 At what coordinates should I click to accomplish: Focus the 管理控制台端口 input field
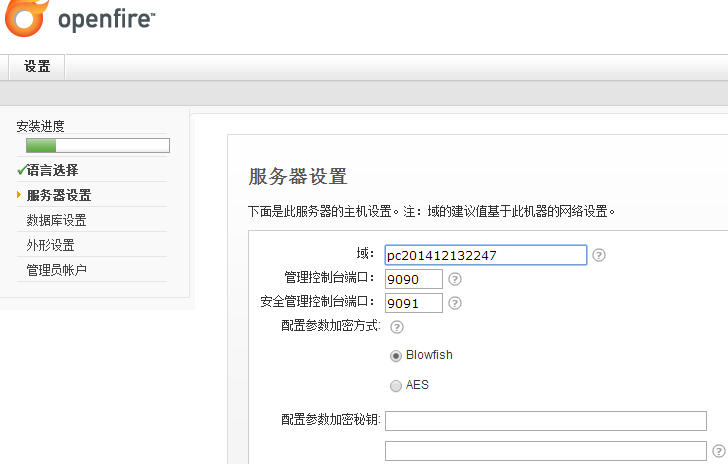click(414, 279)
